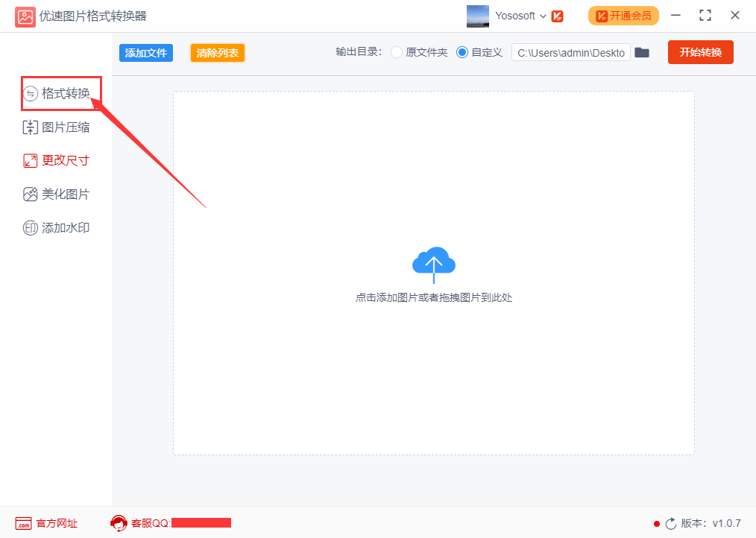This screenshot has height=538, width=756.
Task: Open the 格式转换 format conversion tab
Action: (x=57, y=93)
